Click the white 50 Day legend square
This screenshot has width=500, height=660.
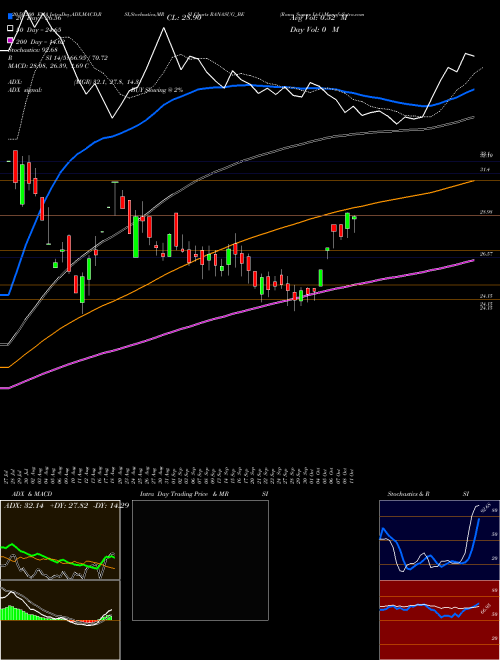[x=11, y=29]
